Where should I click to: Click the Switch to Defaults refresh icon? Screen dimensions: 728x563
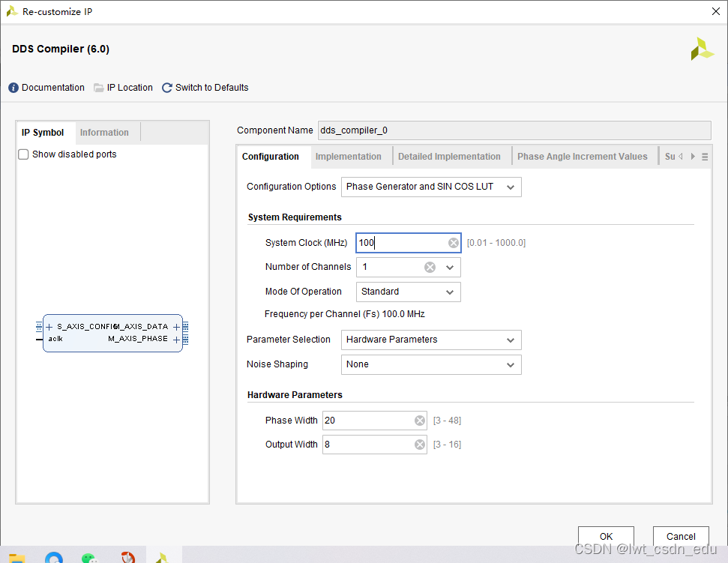[166, 88]
